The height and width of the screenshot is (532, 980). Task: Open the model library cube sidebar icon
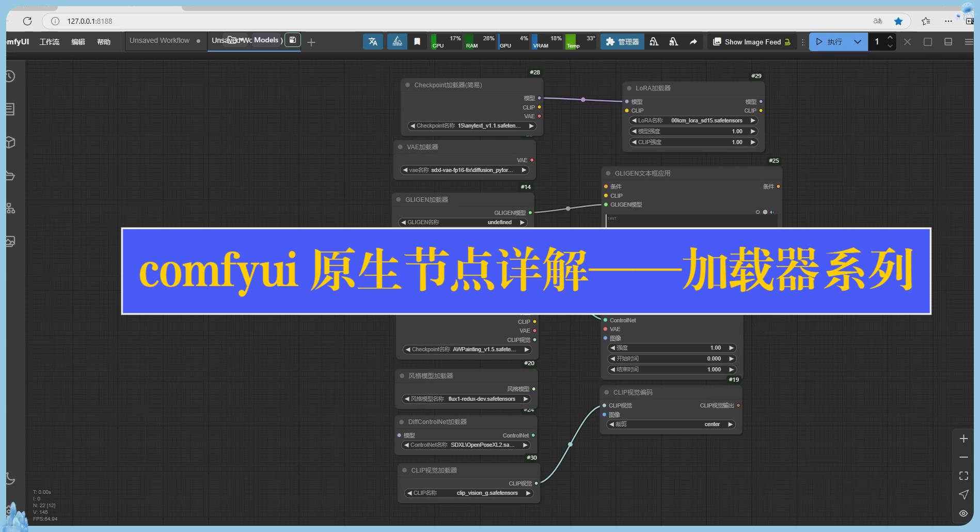[10, 143]
